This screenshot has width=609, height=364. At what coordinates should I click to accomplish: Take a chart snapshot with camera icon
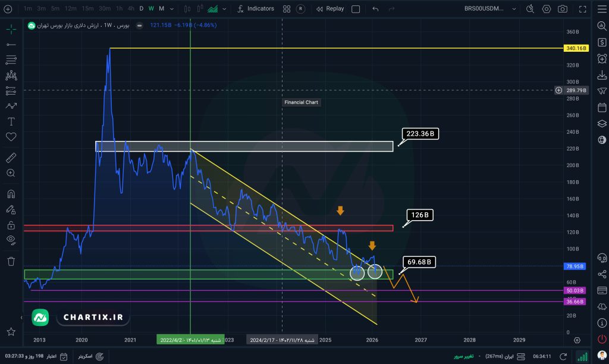click(563, 9)
